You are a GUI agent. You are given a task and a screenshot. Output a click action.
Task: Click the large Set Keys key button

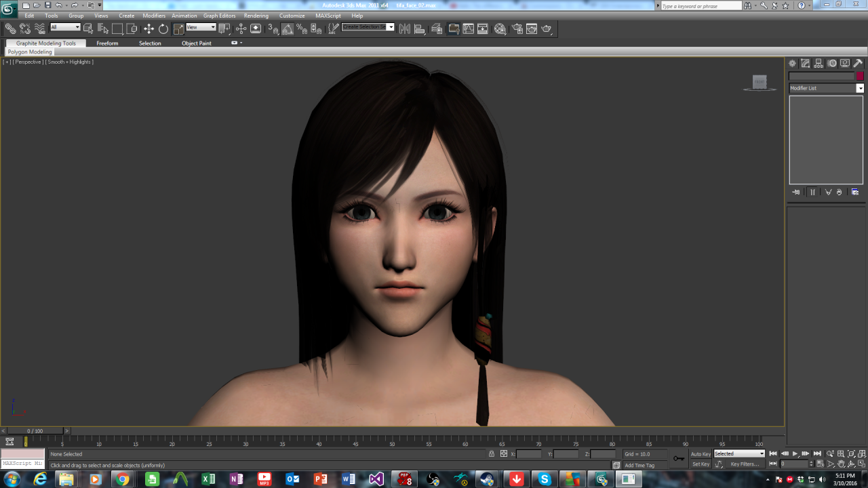(678, 458)
